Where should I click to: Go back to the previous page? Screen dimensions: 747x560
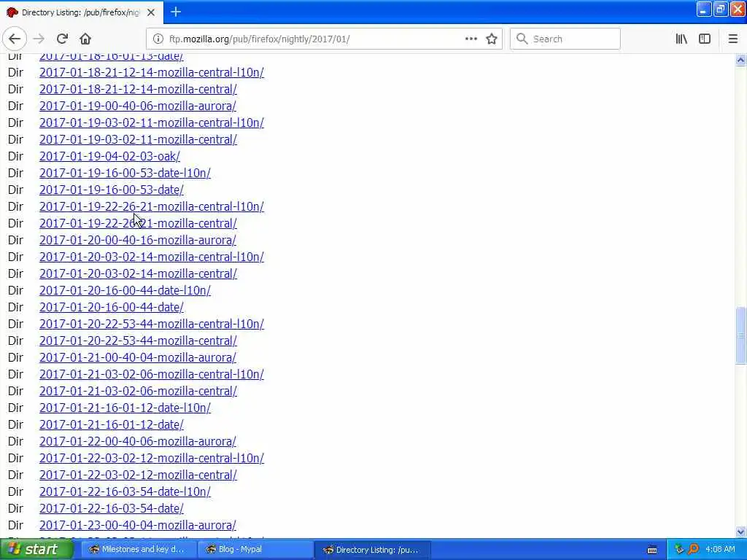tap(15, 39)
